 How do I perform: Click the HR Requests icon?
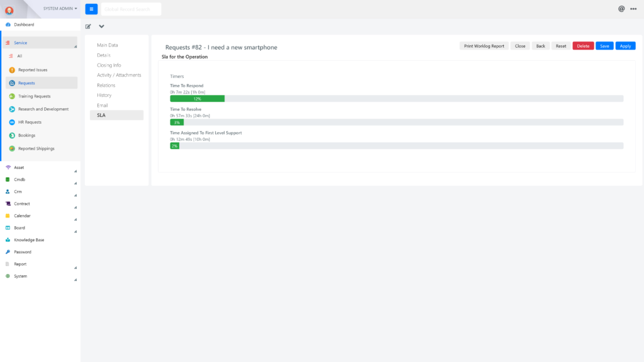coord(12,123)
